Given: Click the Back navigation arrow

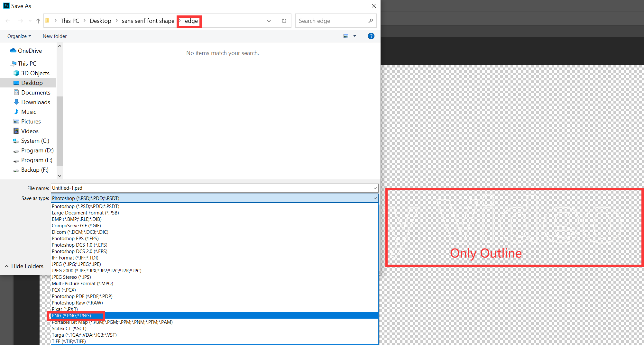Looking at the screenshot, I should 8,21.
